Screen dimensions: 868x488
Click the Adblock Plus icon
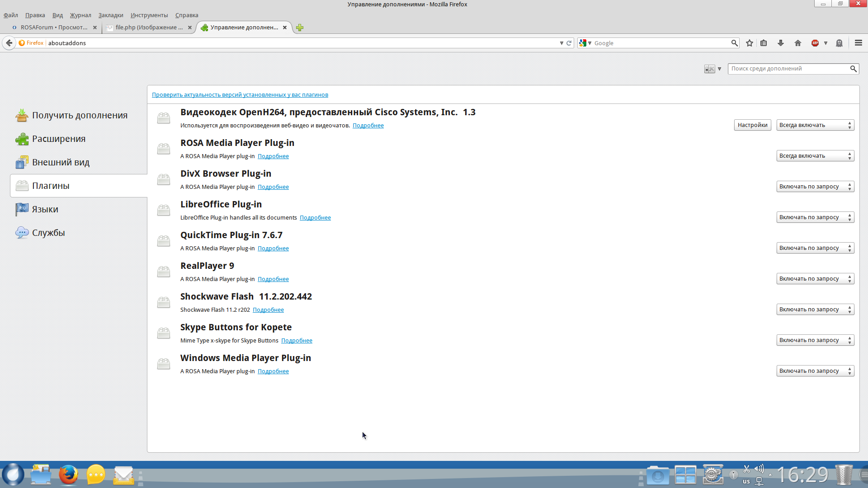tap(815, 43)
